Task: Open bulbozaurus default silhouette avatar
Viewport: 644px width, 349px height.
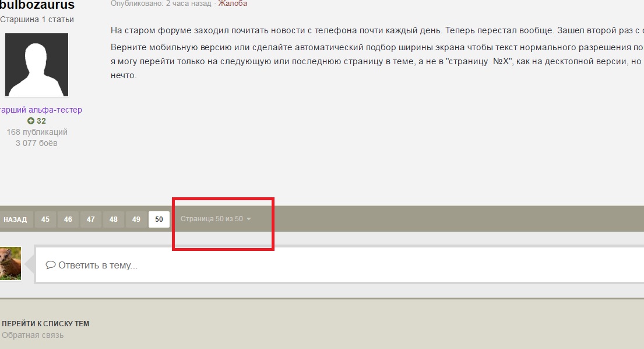Action: pyautogui.click(x=37, y=65)
